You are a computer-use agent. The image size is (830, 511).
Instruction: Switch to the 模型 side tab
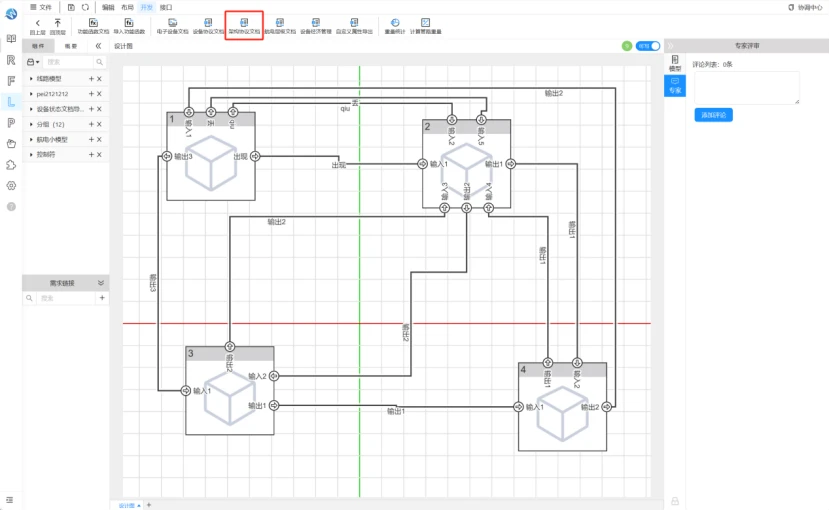coord(675,64)
